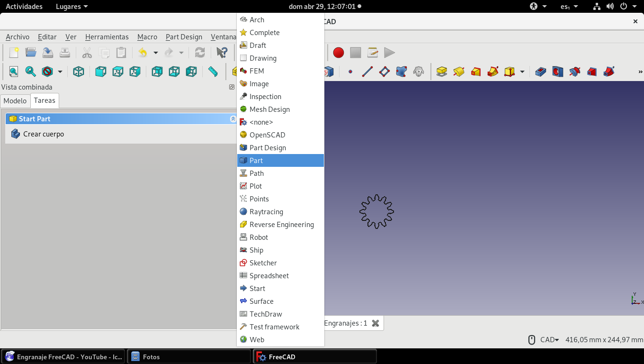
Task: Select the Additive Loft tool icon
Action: click(476, 72)
